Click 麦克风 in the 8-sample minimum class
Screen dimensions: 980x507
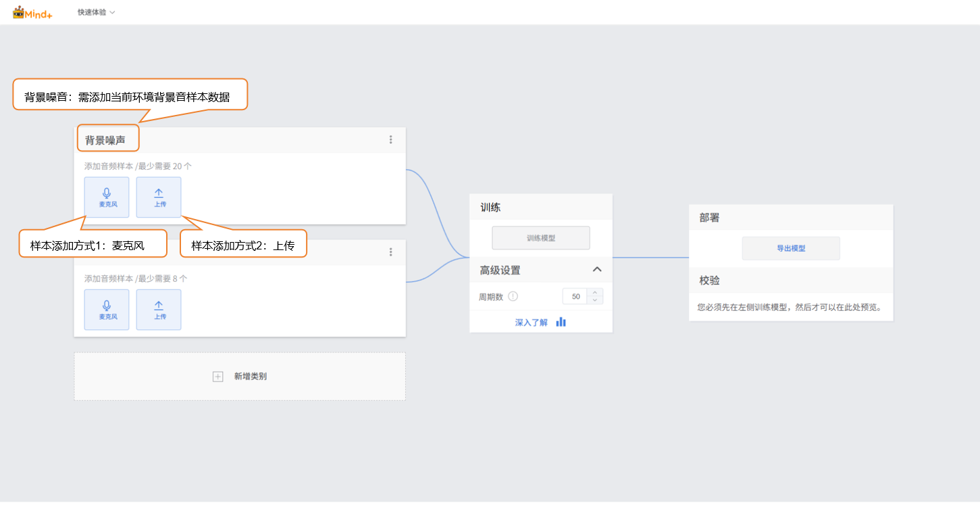[107, 310]
